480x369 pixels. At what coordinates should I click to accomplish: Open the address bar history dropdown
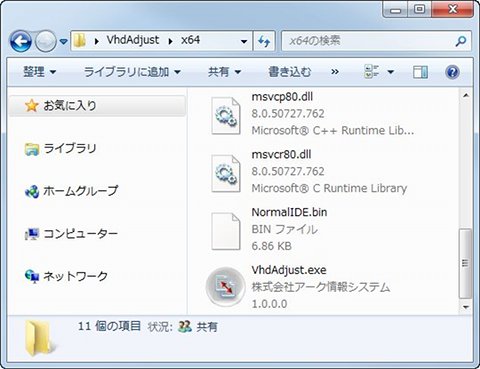tap(244, 41)
